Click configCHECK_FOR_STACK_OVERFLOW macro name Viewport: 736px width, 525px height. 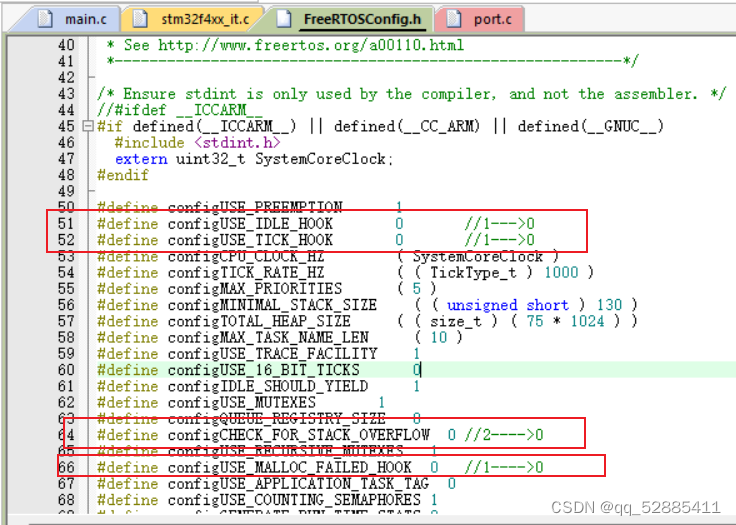[x=299, y=435]
